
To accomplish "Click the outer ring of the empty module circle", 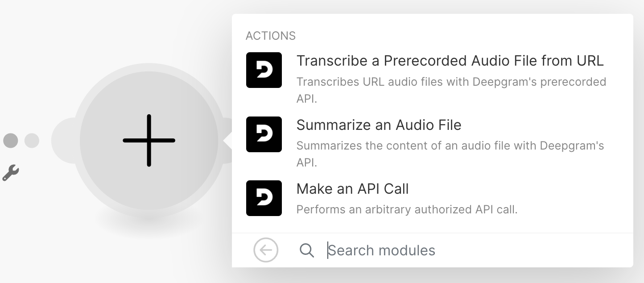I will pyautogui.click(x=149, y=75).
